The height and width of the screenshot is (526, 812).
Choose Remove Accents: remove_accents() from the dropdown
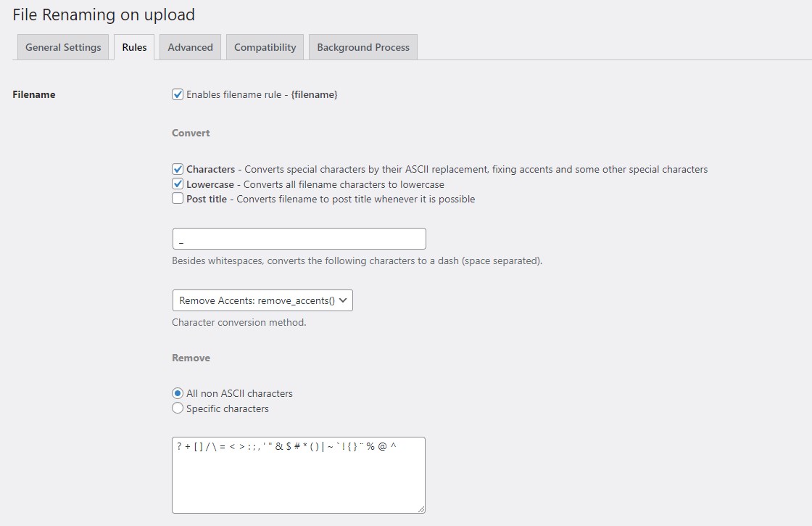[x=254, y=300]
